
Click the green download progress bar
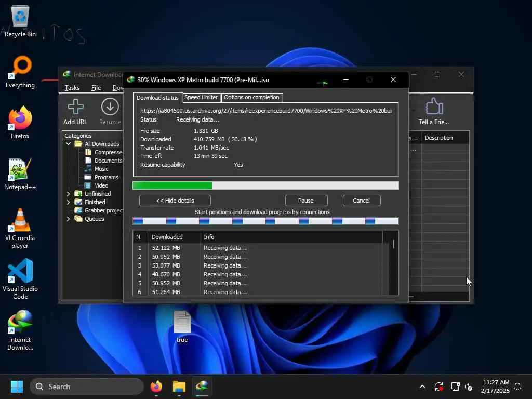coord(265,185)
